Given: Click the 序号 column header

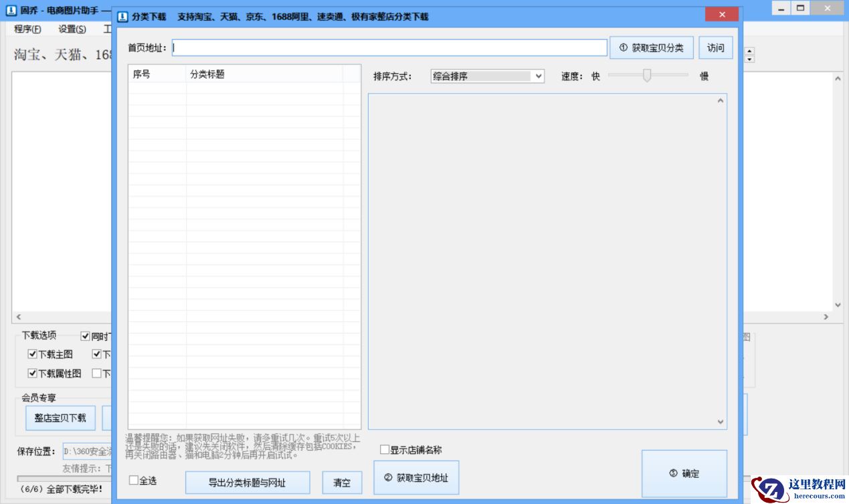Looking at the screenshot, I should pyautogui.click(x=157, y=74).
